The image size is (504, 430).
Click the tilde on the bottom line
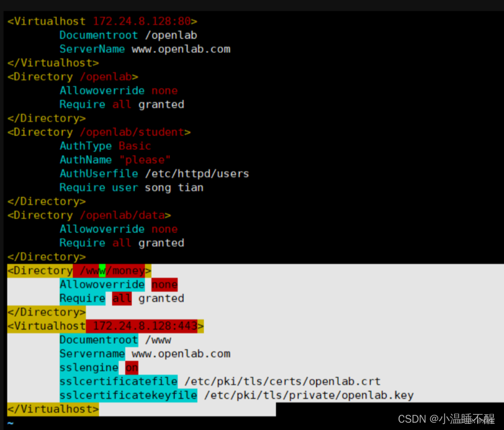click(9, 422)
